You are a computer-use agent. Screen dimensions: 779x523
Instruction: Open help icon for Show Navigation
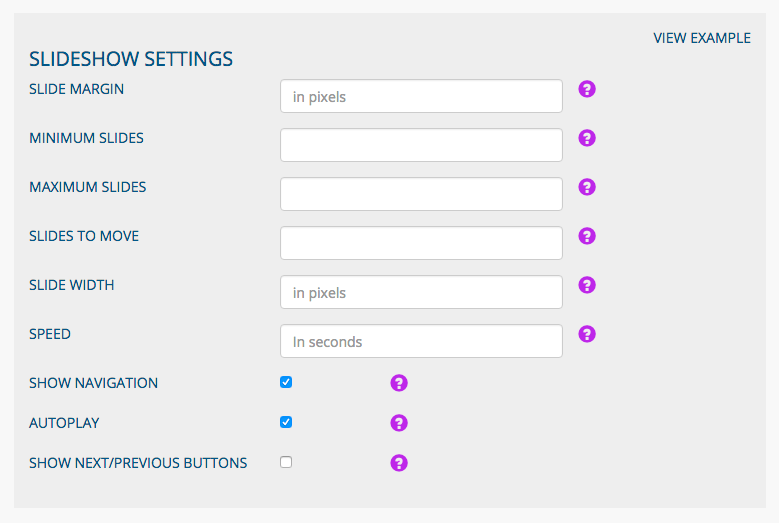pos(399,383)
